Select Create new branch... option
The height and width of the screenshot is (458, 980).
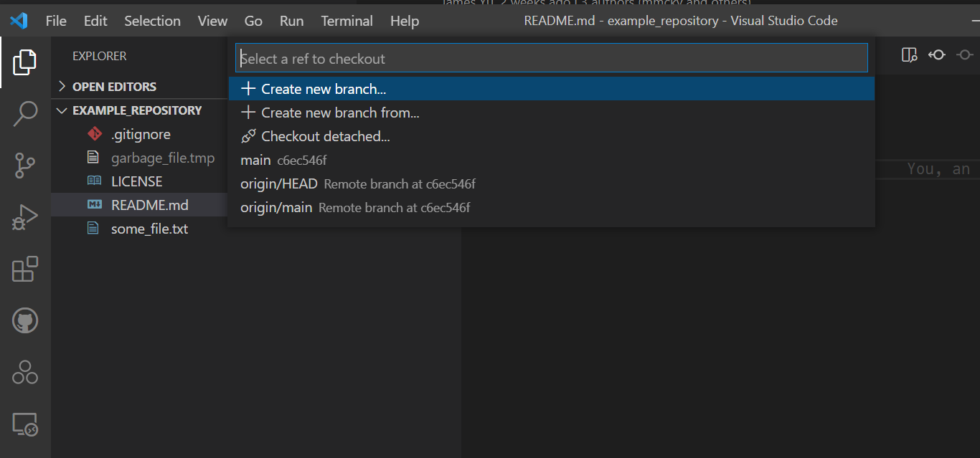(x=323, y=89)
